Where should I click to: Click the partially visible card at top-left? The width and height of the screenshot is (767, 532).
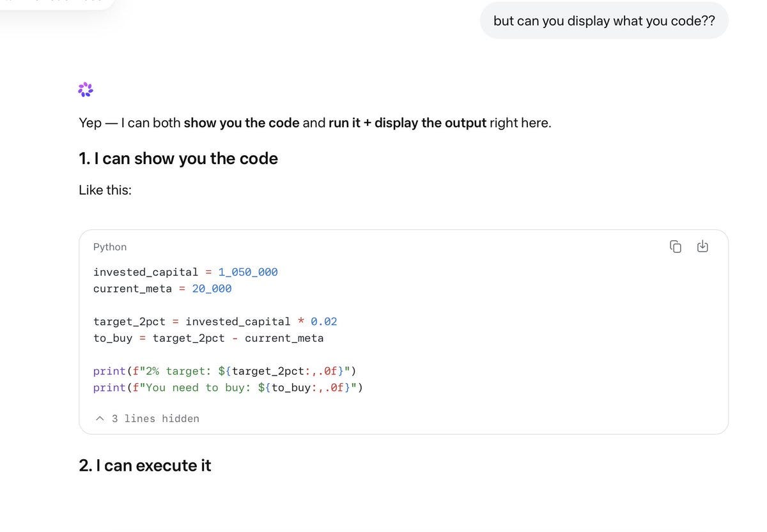pyautogui.click(x=58, y=4)
